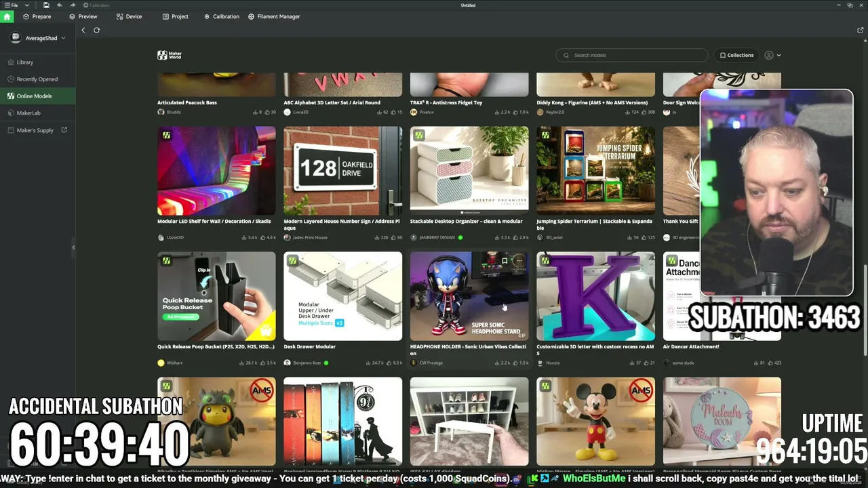Undo the last action
This screenshot has height=488, width=868.
point(60,5)
